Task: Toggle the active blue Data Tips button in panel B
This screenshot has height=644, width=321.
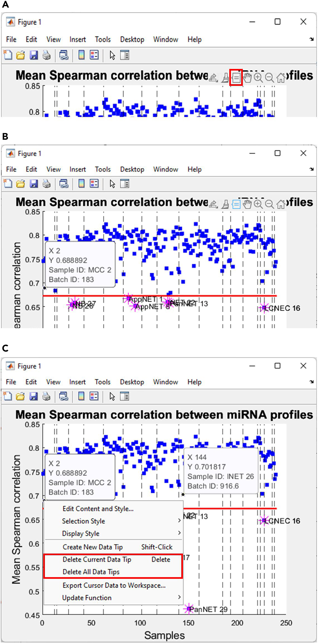Action: tap(236, 204)
